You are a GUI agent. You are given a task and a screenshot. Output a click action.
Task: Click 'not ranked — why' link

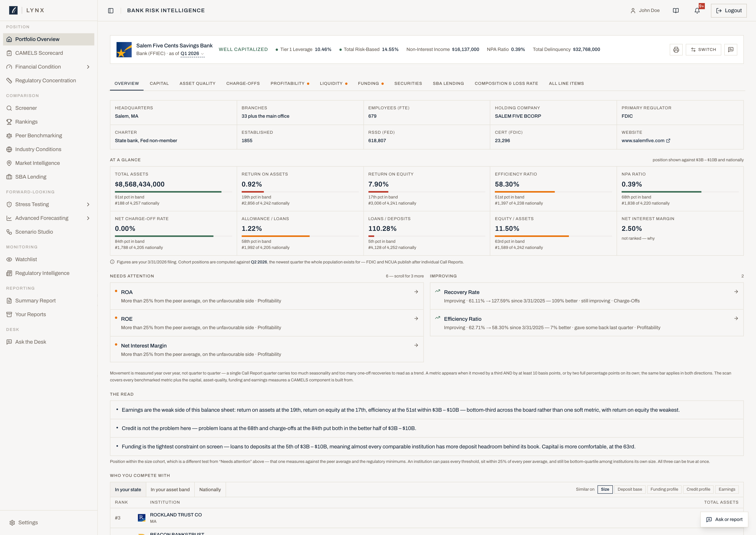coord(638,238)
